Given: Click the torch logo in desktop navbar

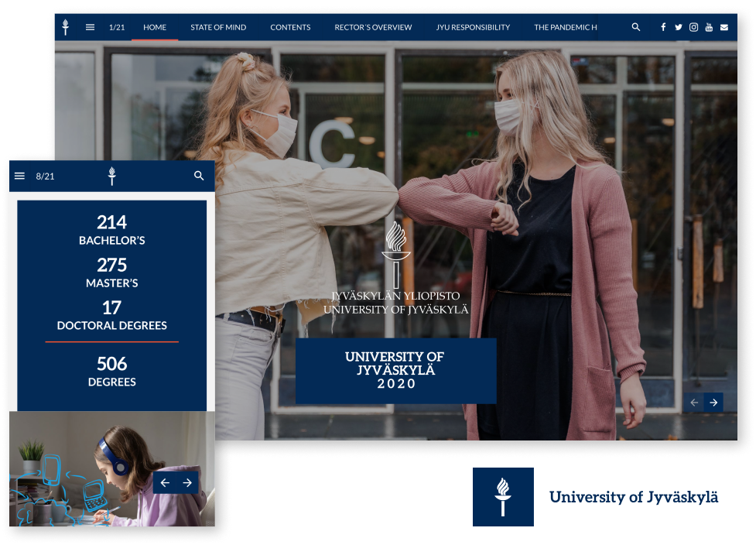Looking at the screenshot, I should (66, 27).
